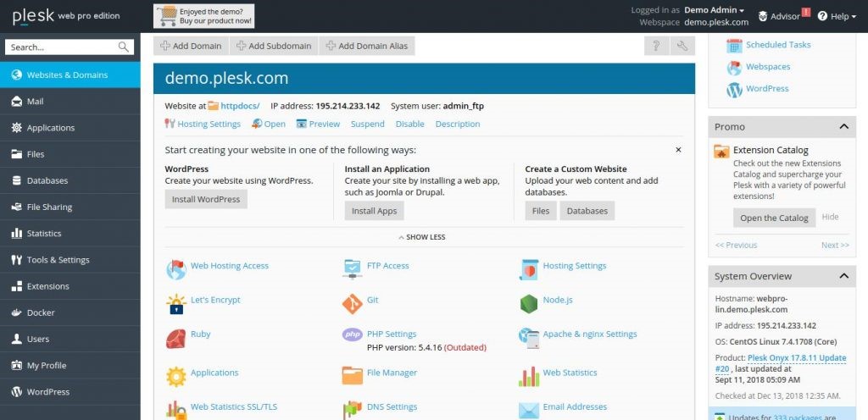Open the Apache & nginx Settings icon
The width and height of the screenshot is (868, 420).
coord(529,338)
